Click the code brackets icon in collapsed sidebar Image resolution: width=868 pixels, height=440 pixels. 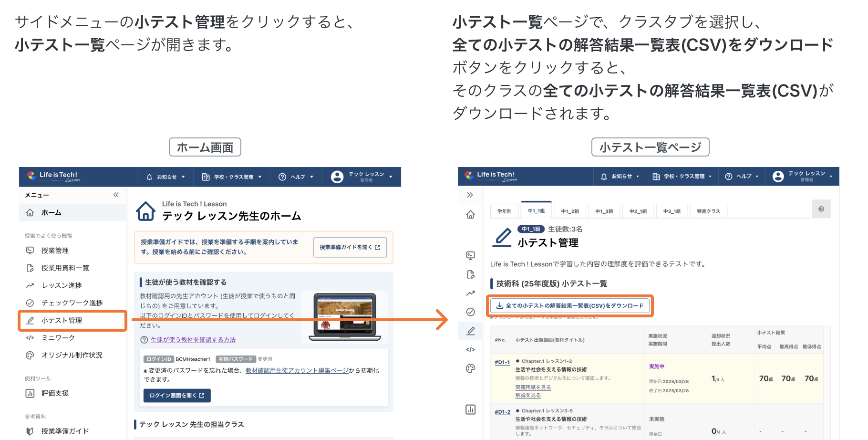click(470, 349)
